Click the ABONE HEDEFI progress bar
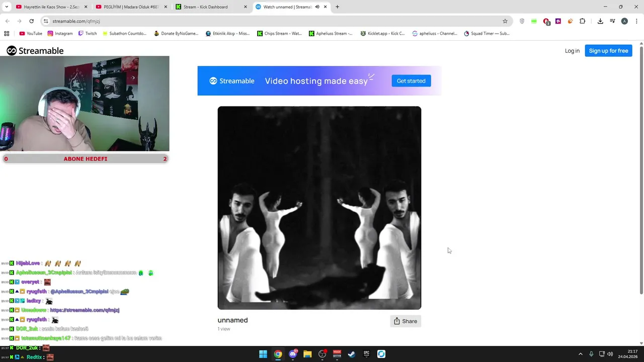The height and width of the screenshot is (362, 644). click(85, 159)
